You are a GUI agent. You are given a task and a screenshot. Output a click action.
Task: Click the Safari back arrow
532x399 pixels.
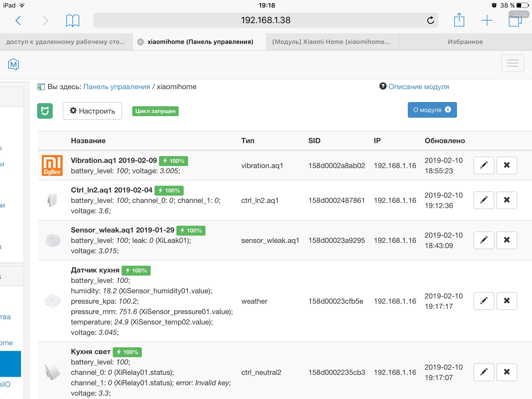point(18,21)
